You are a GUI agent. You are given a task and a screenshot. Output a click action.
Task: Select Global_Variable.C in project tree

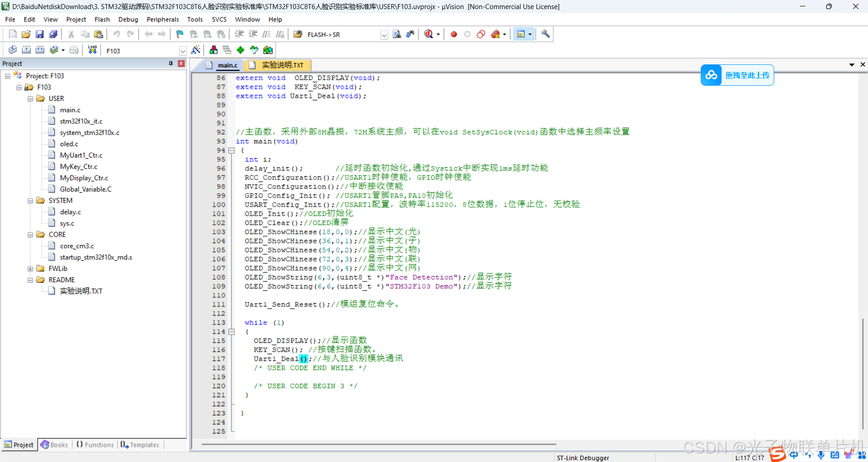point(86,190)
